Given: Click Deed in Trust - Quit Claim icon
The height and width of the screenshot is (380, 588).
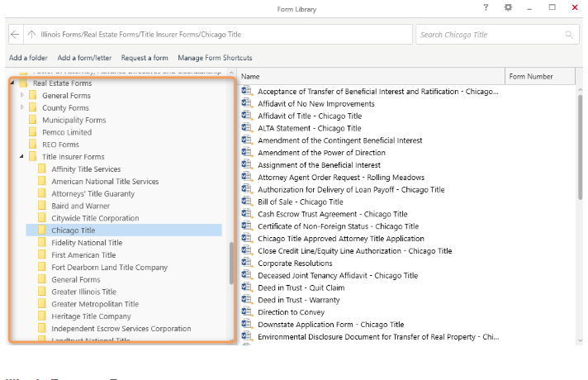Looking at the screenshot, I should [246, 287].
